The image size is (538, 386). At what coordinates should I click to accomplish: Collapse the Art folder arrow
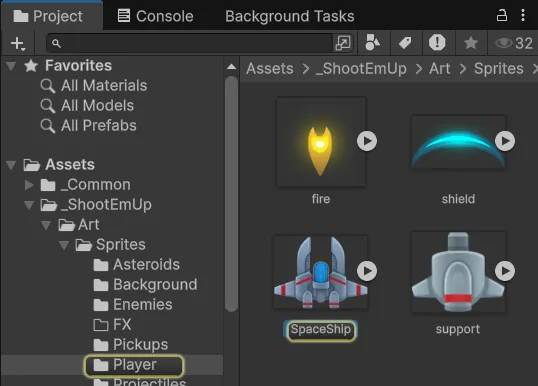coord(46,225)
